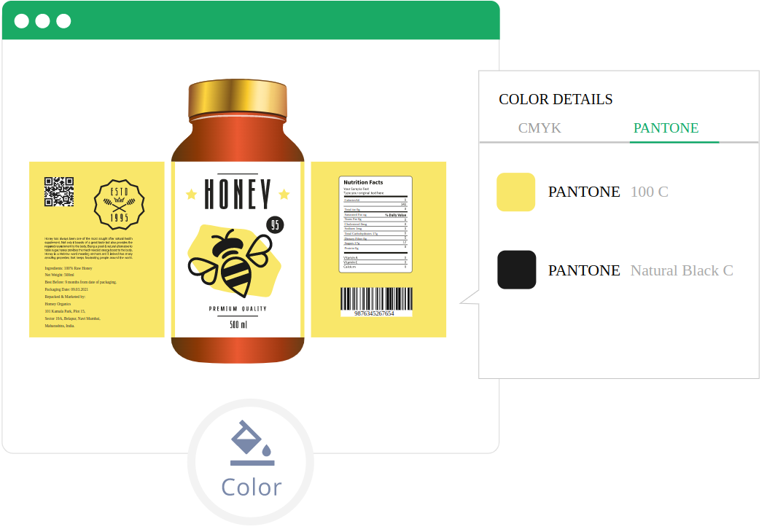Click the paint bucket Color icon

coord(252,442)
